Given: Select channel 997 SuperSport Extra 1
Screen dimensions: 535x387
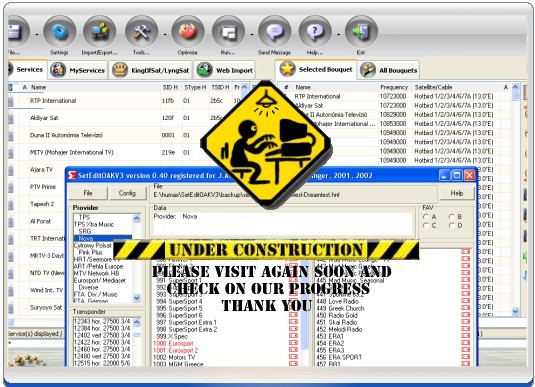Looking at the screenshot, I should (186, 322).
